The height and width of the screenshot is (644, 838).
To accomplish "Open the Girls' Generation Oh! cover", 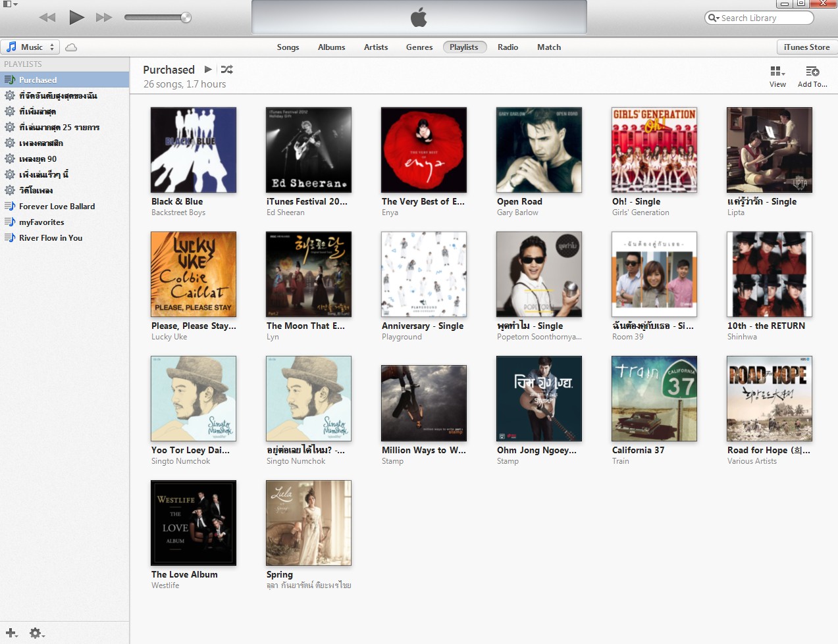I will click(x=654, y=150).
